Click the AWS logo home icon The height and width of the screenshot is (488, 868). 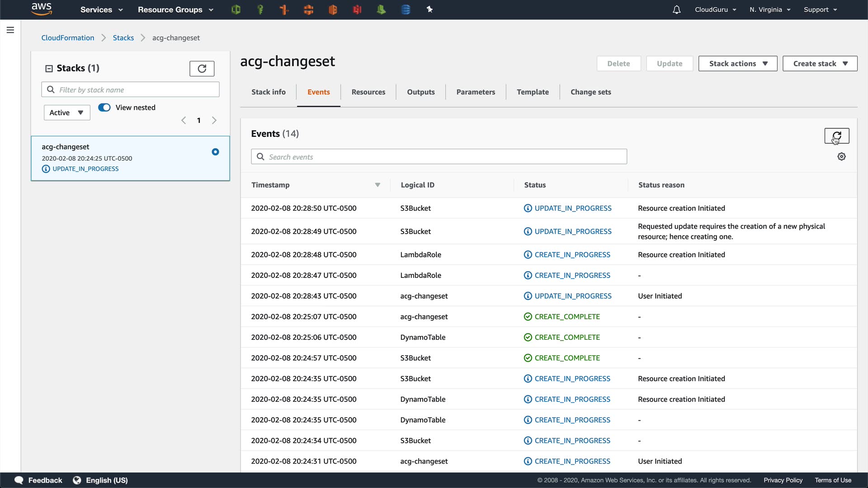pyautogui.click(x=42, y=9)
